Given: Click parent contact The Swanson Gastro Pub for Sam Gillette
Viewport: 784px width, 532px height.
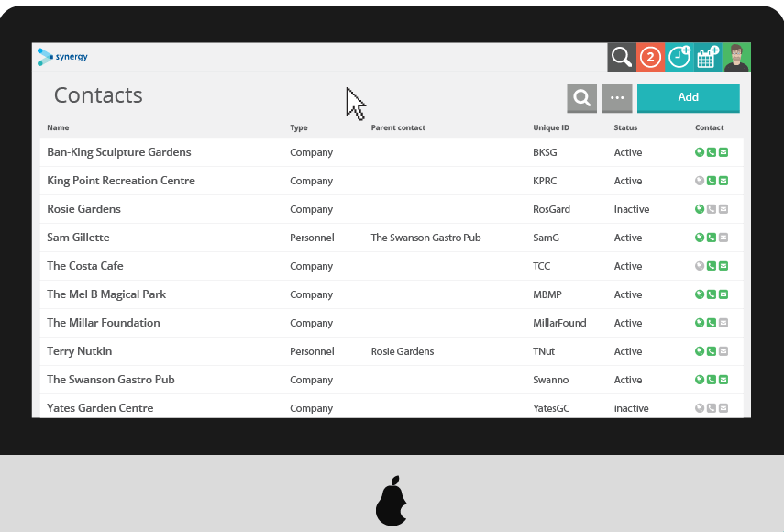Looking at the screenshot, I should [x=425, y=238].
